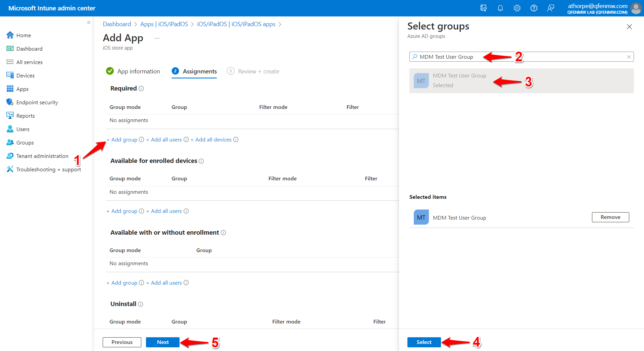The height and width of the screenshot is (351, 644).
Task: Click the Select button
Action: [424, 342]
